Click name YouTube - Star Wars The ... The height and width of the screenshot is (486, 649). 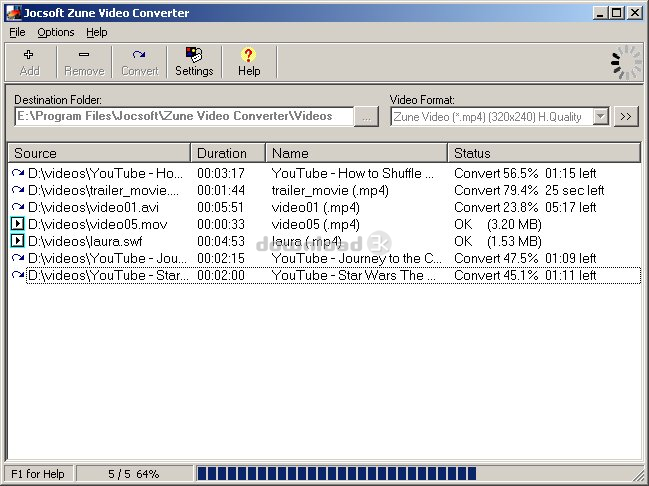[x=353, y=275]
